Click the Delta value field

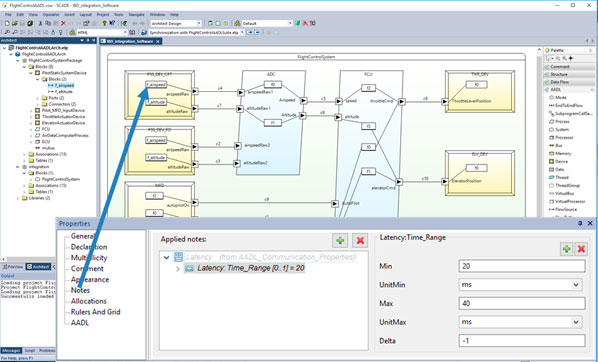coord(522,341)
